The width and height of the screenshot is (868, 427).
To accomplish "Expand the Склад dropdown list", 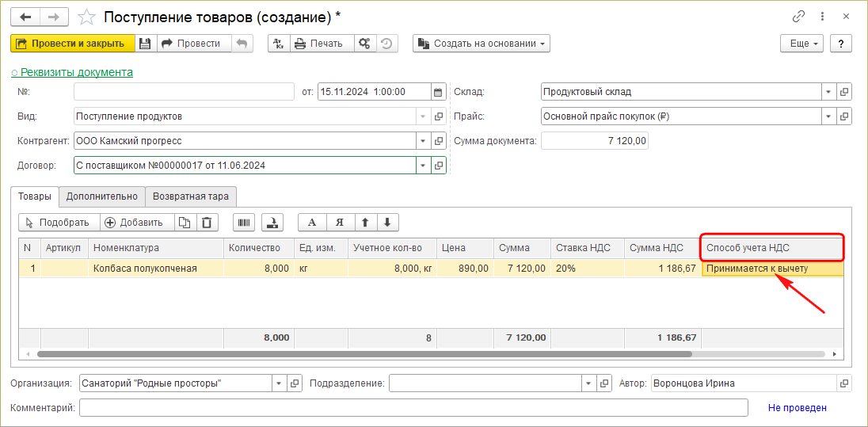I will click(828, 92).
